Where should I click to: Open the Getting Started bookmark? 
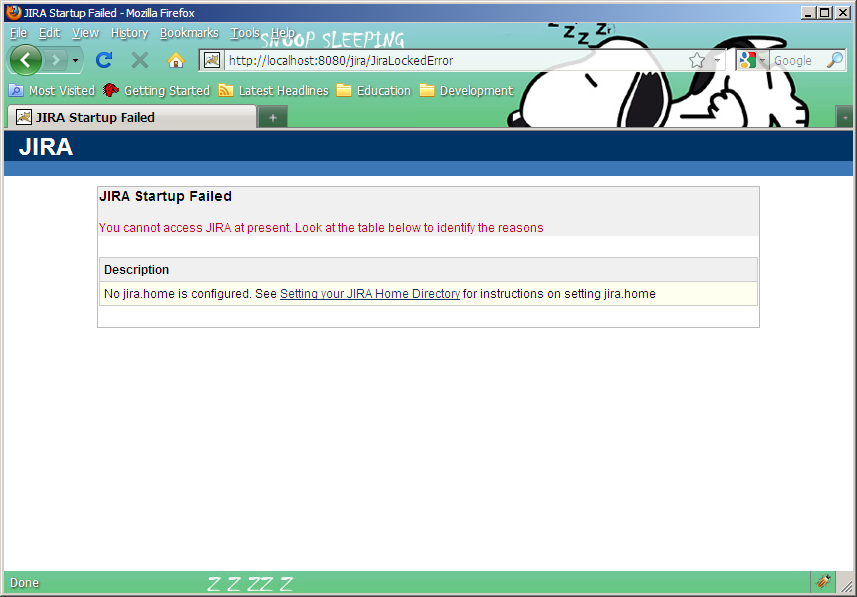156,90
